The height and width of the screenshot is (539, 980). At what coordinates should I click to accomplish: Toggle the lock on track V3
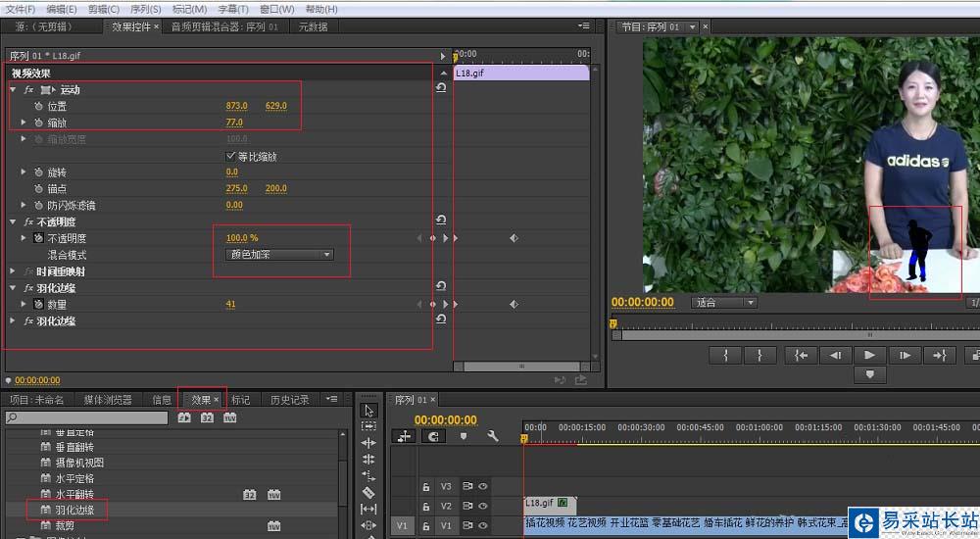[425, 485]
